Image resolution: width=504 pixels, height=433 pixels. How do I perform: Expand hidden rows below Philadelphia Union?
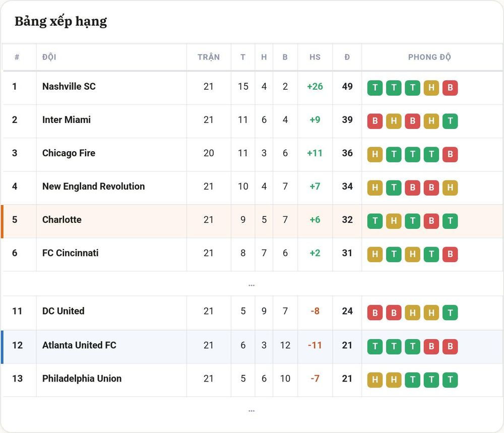pyautogui.click(x=251, y=410)
